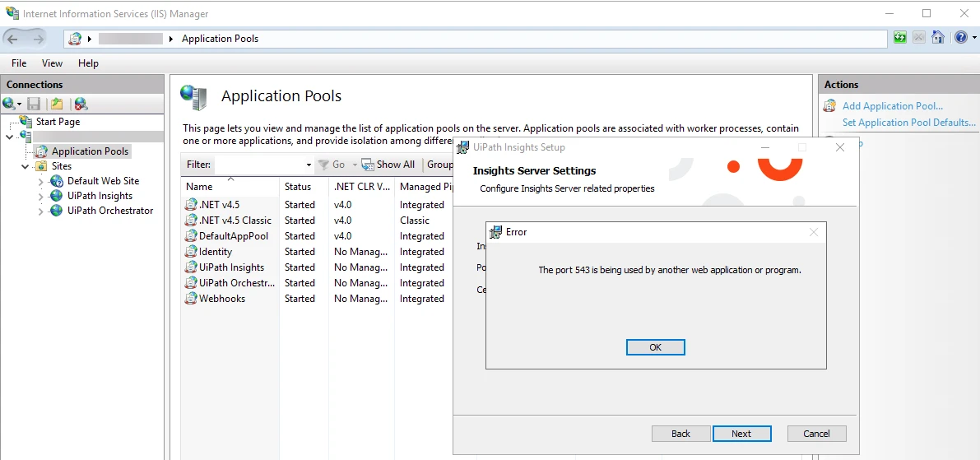Cancel the UiPath Insights Setup wizard
Image resolution: width=980 pixels, height=460 pixels.
(816, 434)
